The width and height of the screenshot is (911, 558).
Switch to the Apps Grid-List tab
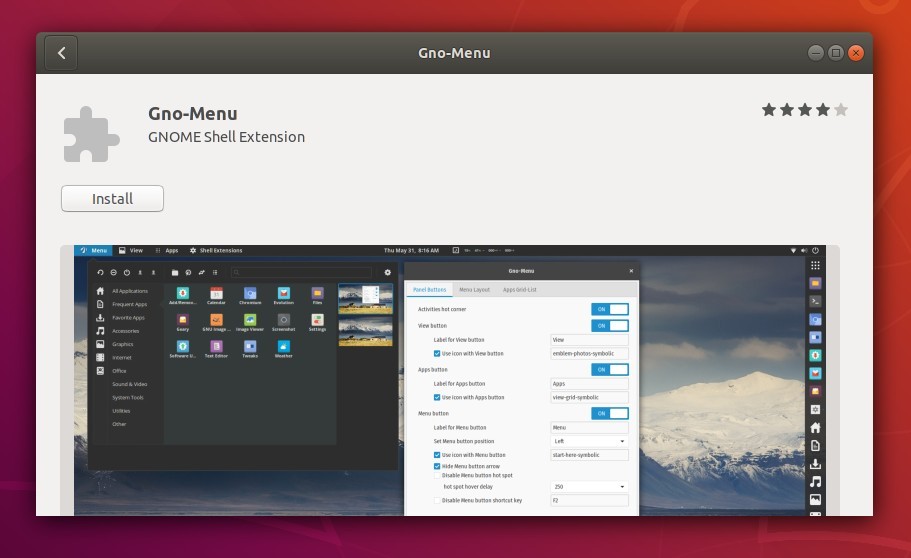click(x=519, y=289)
